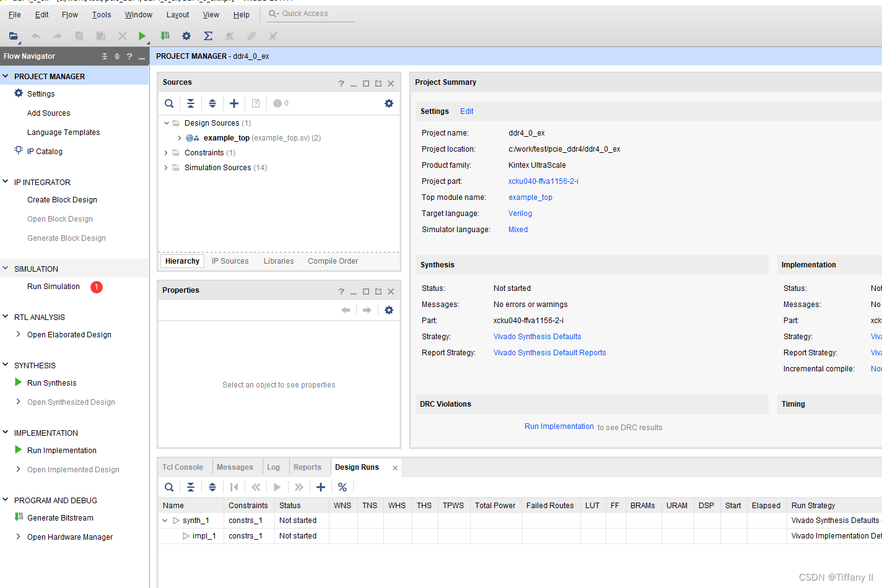The height and width of the screenshot is (588, 882).
Task: Click the Total Power column header
Action: click(496, 506)
